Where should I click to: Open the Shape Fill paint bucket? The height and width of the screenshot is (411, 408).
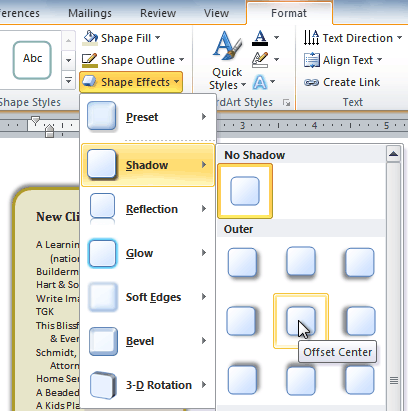click(90, 38)
